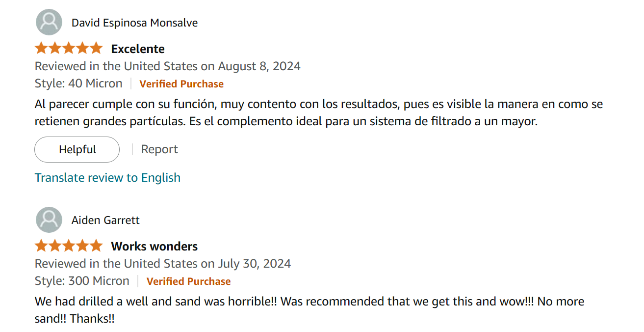Click last star of Works wonders rating

click(96, 246)
